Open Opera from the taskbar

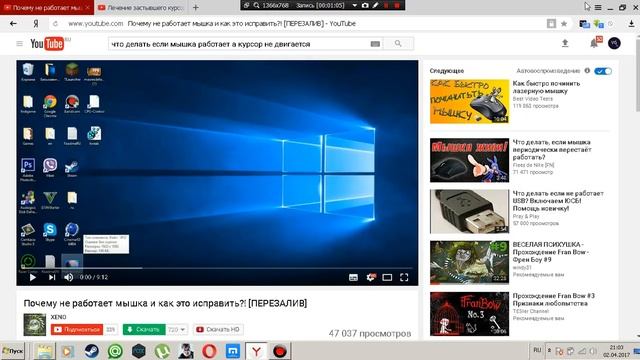click(x=209, y=351)
